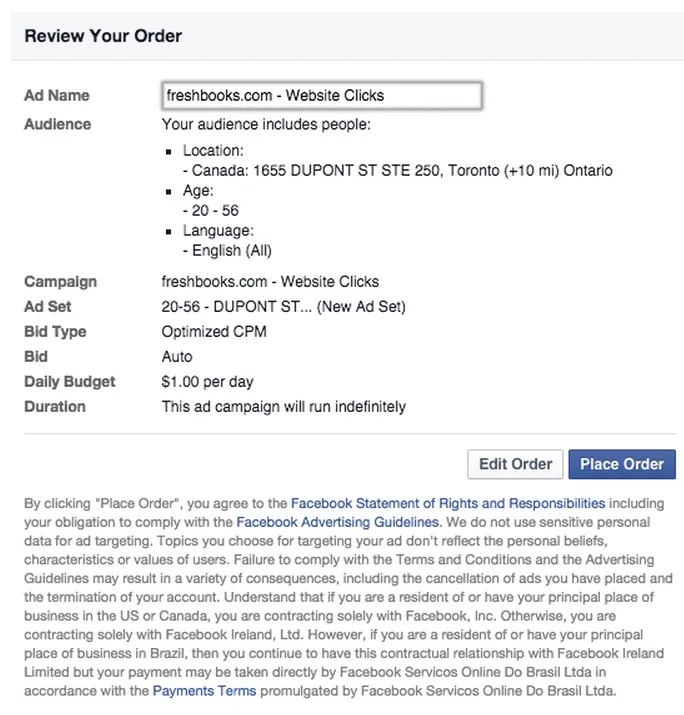Click the Audience label
The image size is (684, 715).
click(58, 125)
